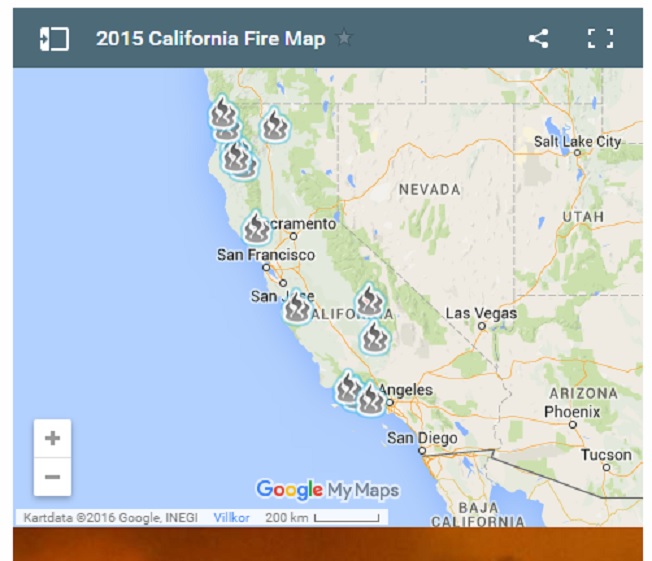Zoom out with the minus button
The image size is (652, 561).
pyautogui.click(x=52, y=476)
